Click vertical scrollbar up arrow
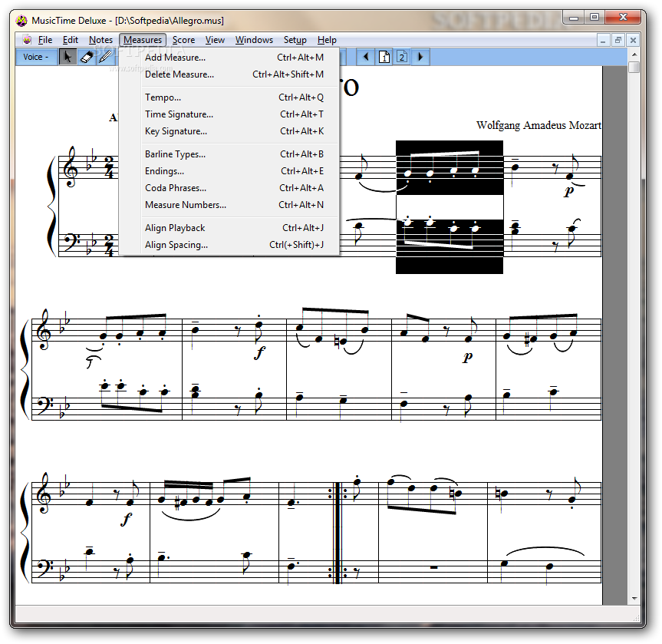 (634, 54)
